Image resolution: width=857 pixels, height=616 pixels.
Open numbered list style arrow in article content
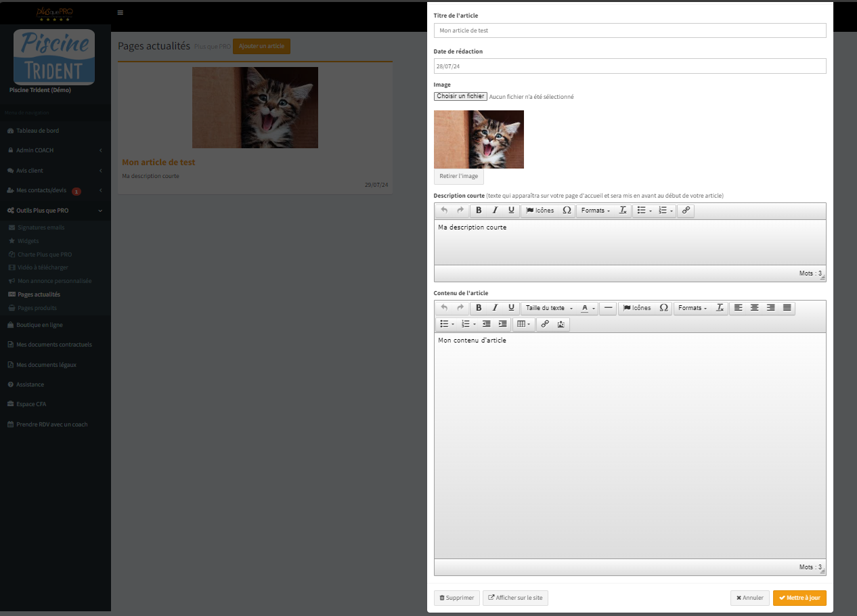[475, 324]
